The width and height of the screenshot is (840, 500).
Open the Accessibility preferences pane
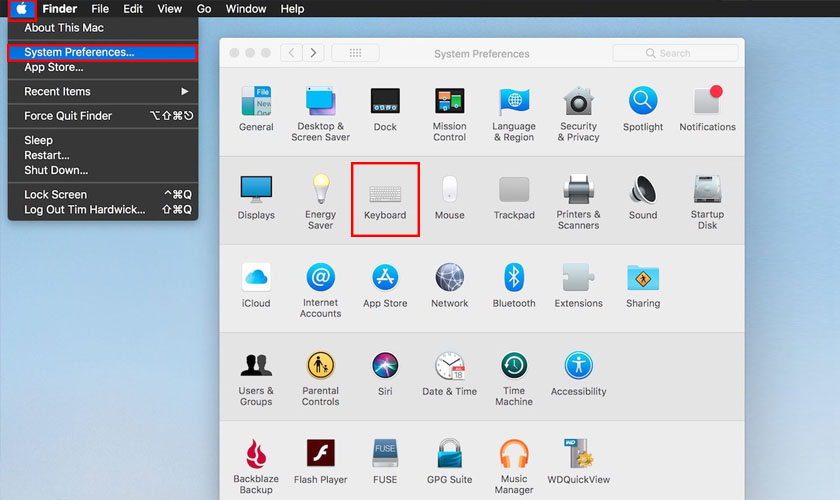578,373
